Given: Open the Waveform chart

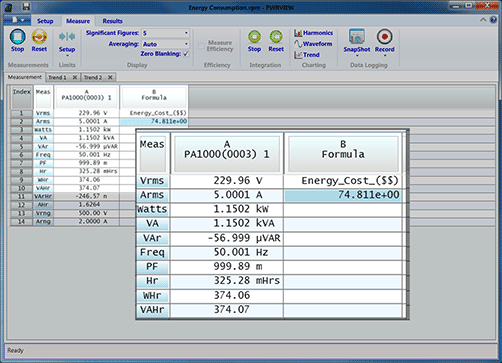Looking at the screenshot, I should [x=313, y=44].
